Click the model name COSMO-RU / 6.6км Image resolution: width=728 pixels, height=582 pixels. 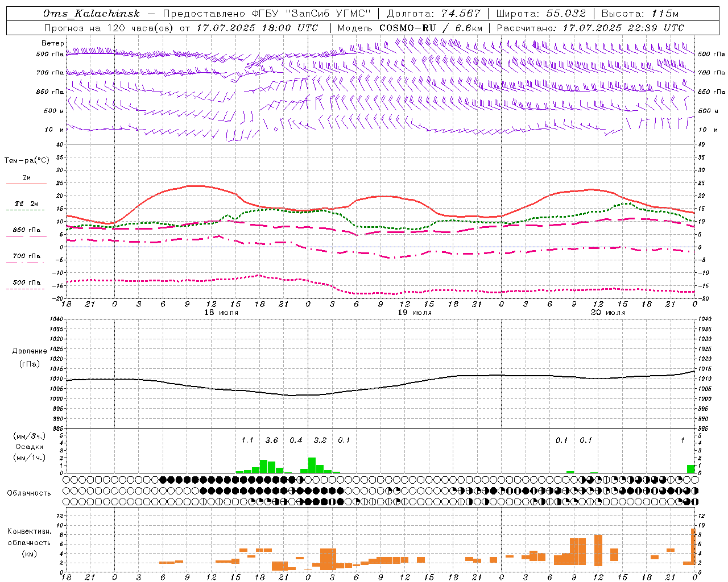431,28
